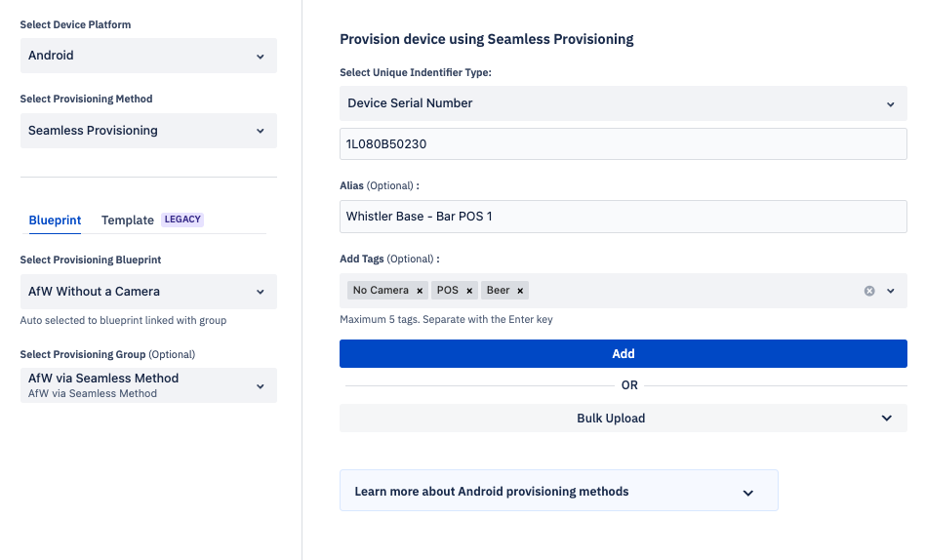Open the AfW via Seamless Method group dropdown

[x=148, y=385]
